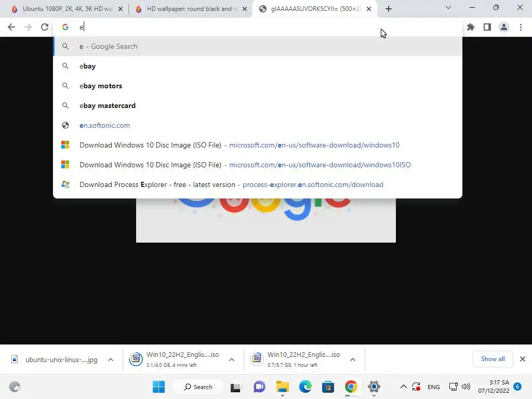The image size is (532, 399).
Task: Choose the 'ebay' search suggestion
Action: pos(258,66)
